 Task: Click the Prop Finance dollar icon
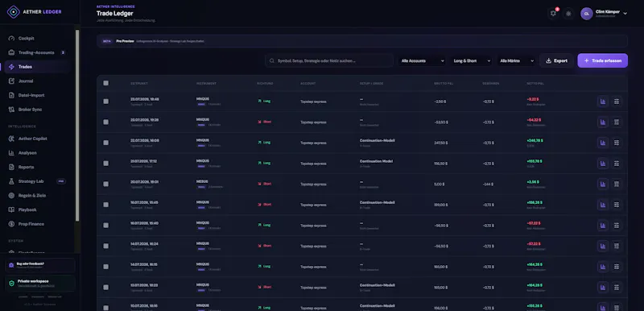click(x=11, y=224)
